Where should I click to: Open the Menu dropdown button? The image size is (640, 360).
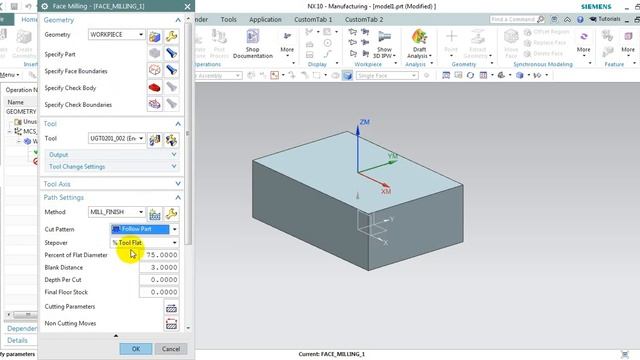10,75
